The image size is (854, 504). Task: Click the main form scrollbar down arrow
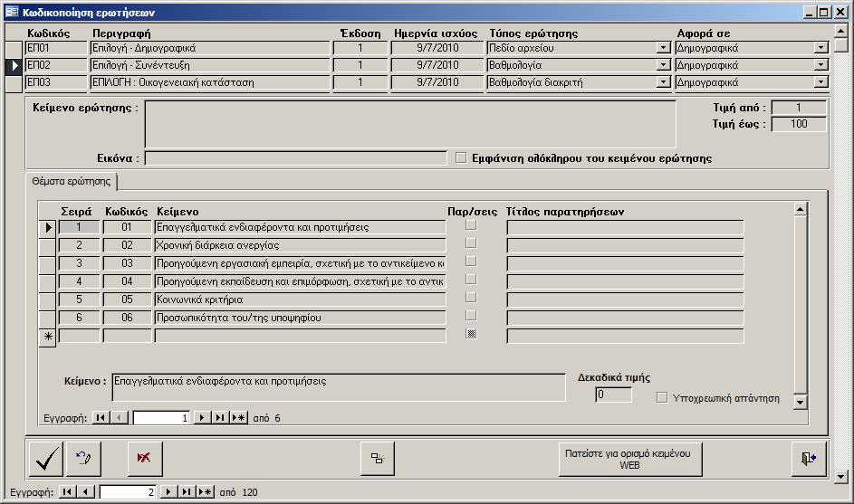841,477
